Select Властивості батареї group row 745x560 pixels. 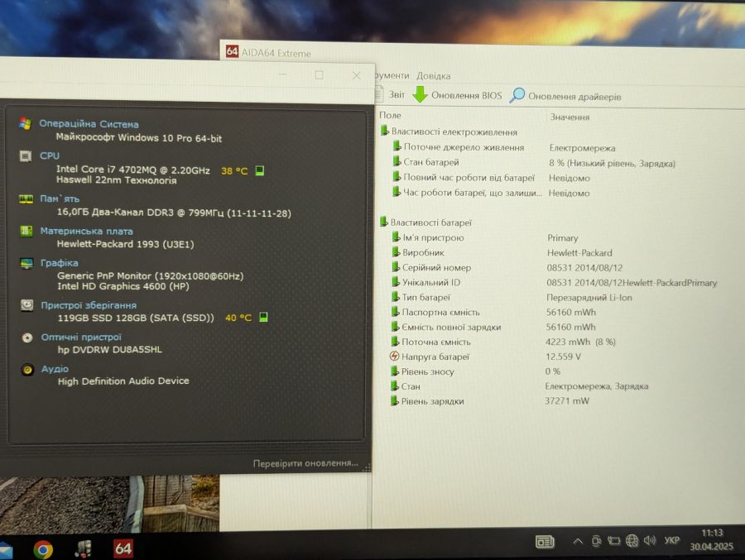click(425, 223)
